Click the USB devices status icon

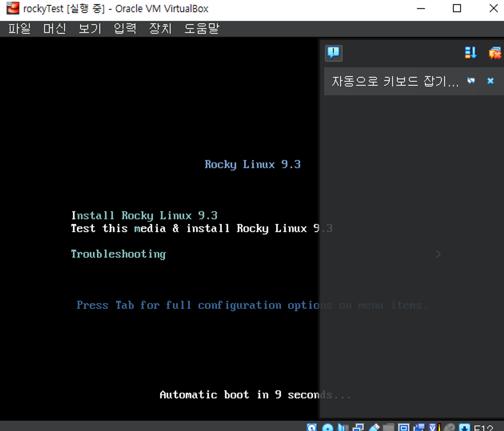point(374,428)
